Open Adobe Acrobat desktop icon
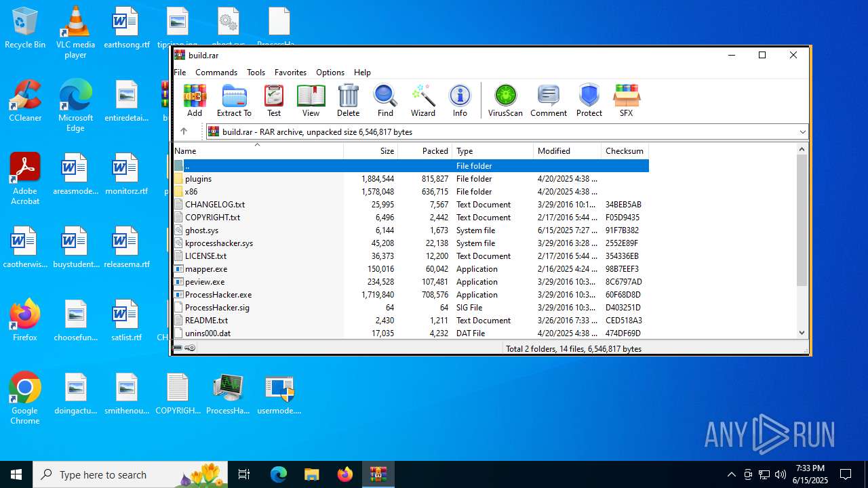This screenshot has width=868, height=488. pos(25,179)
